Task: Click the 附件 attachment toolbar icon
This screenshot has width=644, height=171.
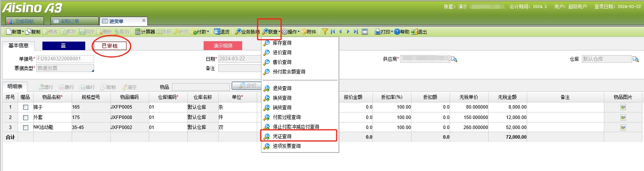Action: coord(304,32)
